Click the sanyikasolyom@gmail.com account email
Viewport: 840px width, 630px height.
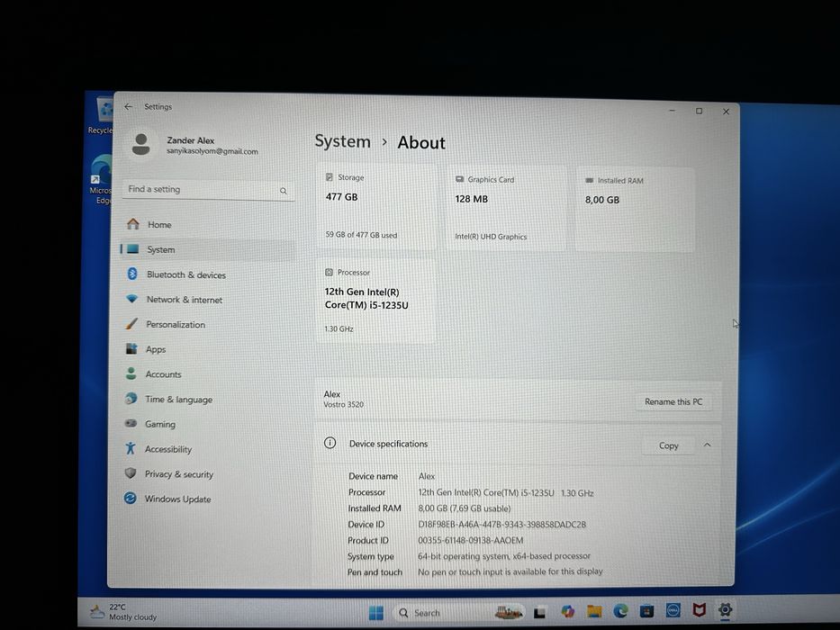pos(212,151)
